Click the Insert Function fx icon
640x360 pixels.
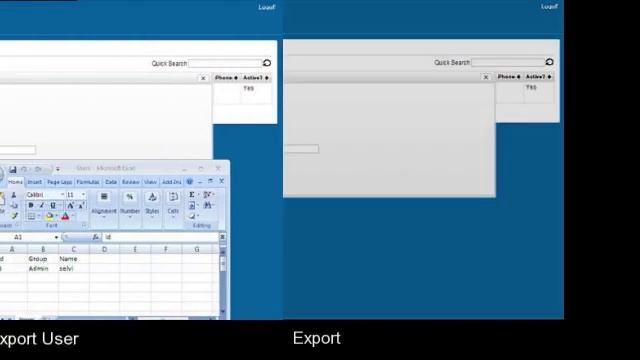(95, 237)
